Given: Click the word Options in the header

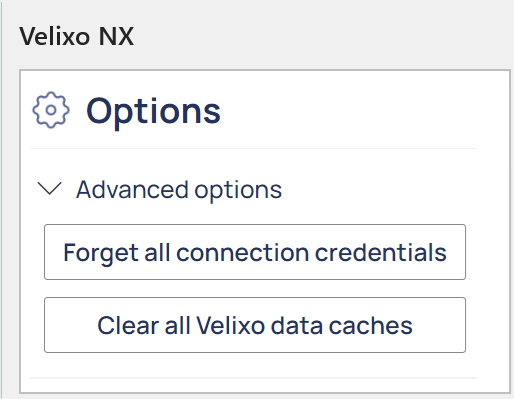Looking at the screenshot, I should pyautogui.click(x=154, y=112).
